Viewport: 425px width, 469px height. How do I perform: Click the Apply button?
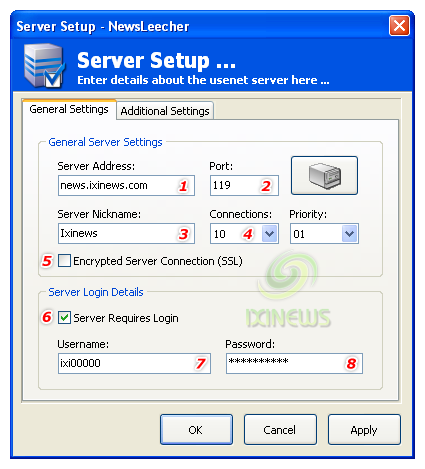coord(364,430)
